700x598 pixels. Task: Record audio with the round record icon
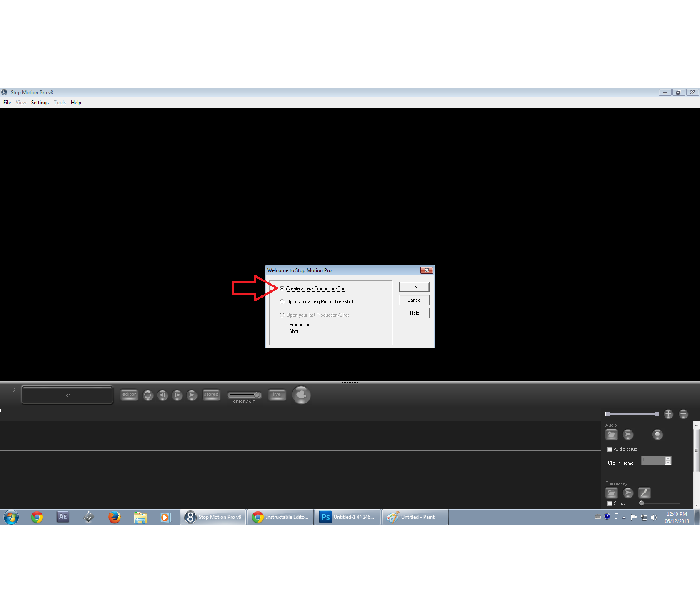tap(657, 435)
